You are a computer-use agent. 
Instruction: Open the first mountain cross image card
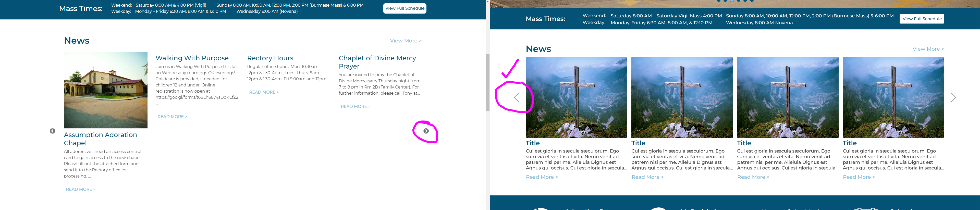576,97
